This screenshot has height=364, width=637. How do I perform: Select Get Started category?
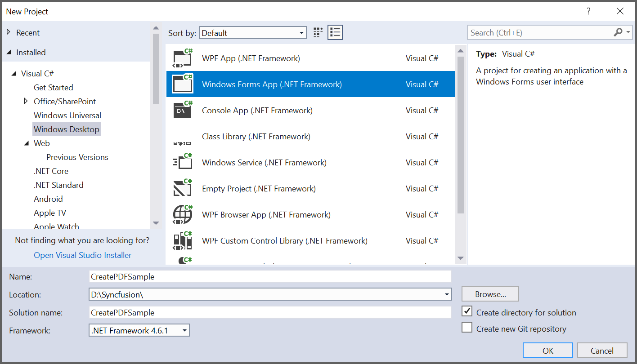point(53,87)
